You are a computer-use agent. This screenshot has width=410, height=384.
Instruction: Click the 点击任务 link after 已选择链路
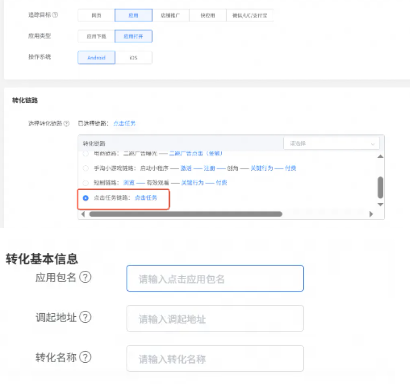pos(124,123)
